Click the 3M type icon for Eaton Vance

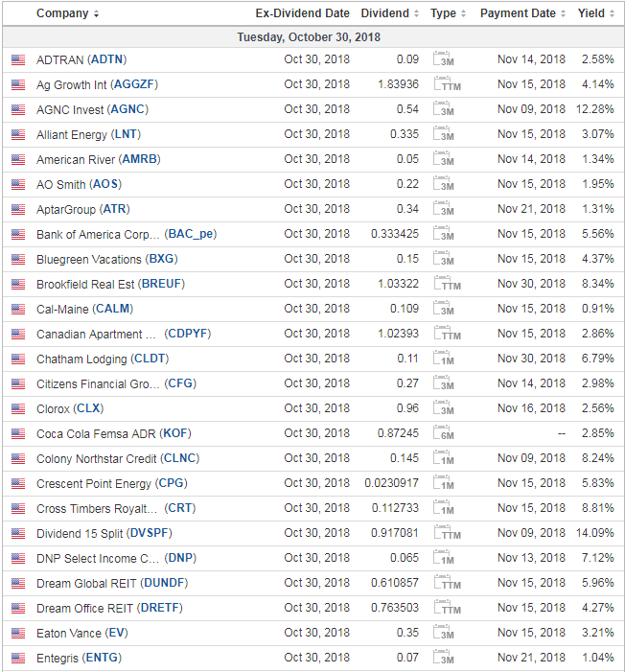click(x=443, y=632)
